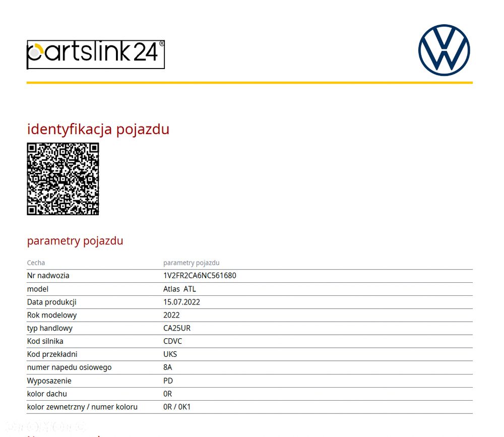Click the 'Cecha' column header
Screen dimensions: 504x437
coord(36,263)
